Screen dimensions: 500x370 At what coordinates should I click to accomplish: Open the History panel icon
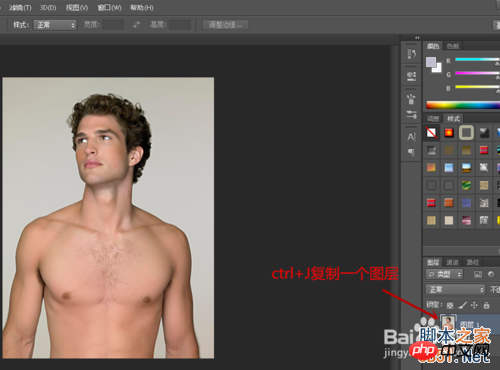point(412,53)
